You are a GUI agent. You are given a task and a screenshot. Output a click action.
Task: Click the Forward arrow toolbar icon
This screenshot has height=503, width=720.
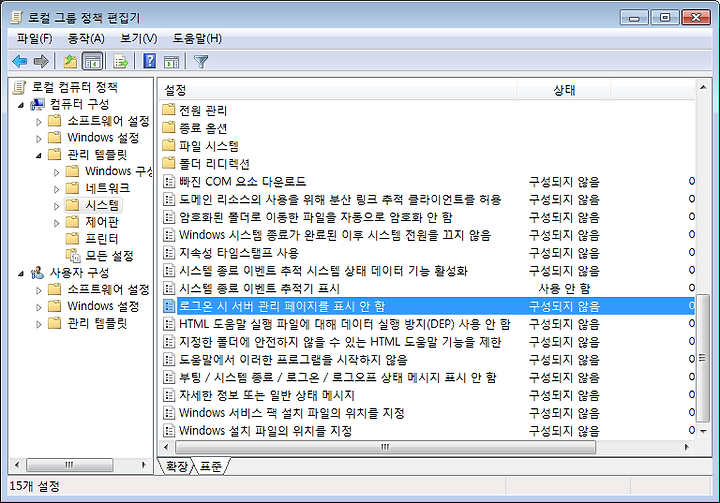[41, 61]
